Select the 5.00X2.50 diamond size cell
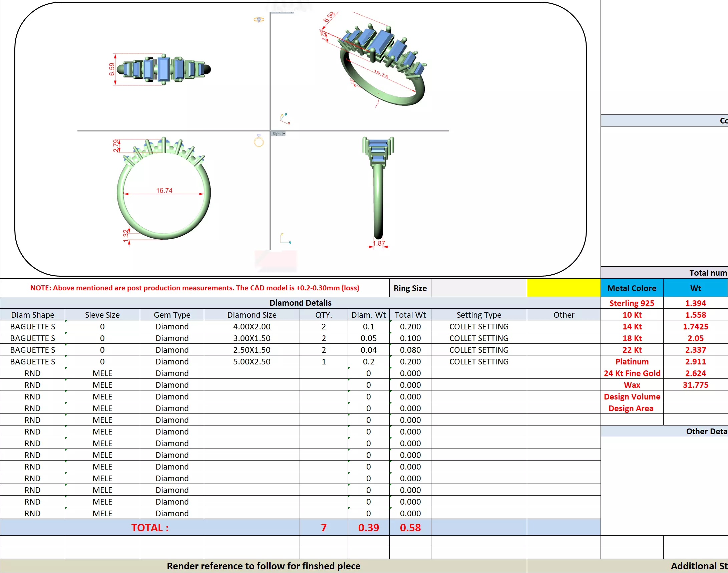The image size is (728, 573). coord(252,361)
